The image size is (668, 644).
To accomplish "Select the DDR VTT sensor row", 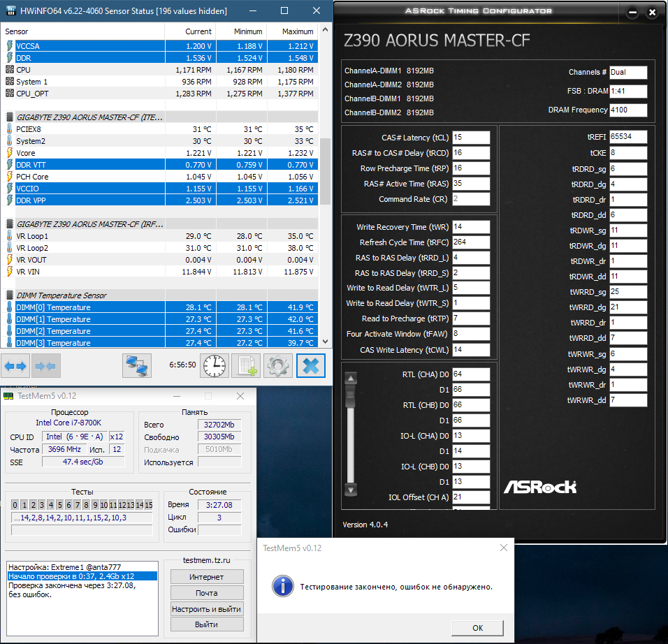I will 162,164.
